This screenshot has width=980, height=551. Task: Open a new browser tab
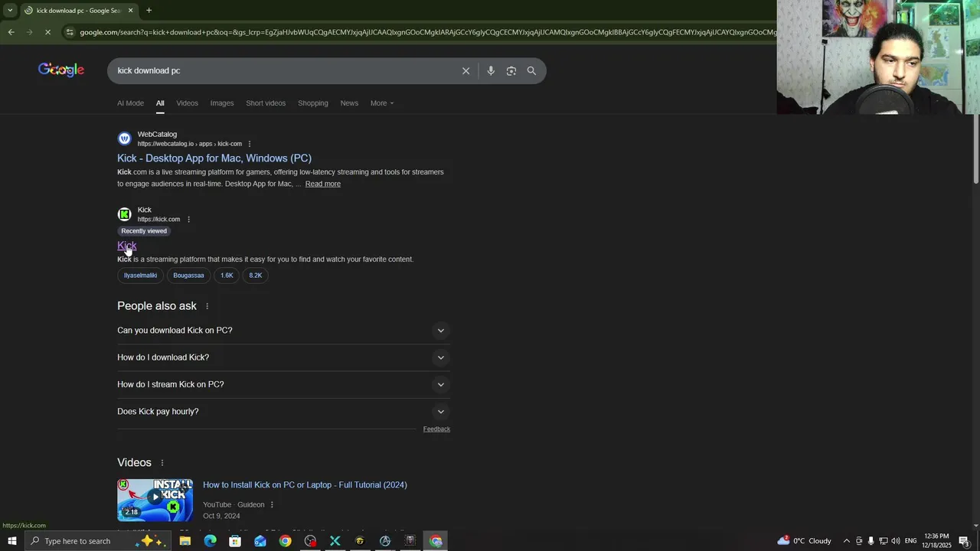tap(149, 10)
